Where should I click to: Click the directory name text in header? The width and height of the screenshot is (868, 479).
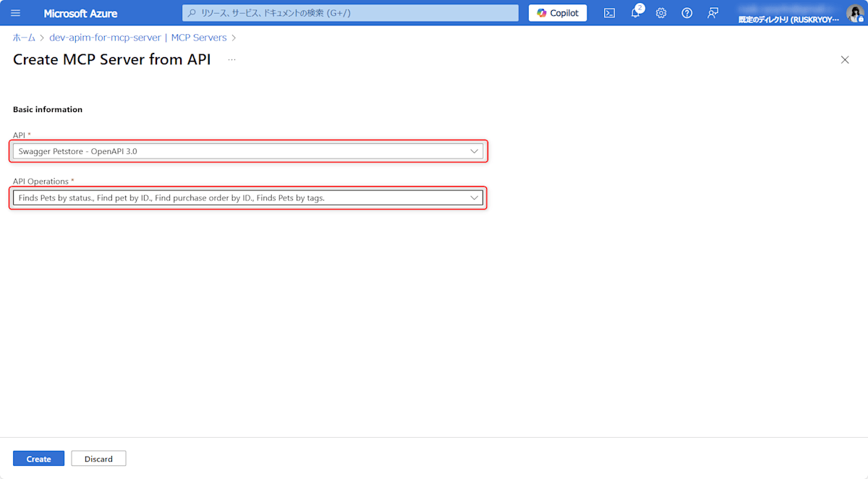[x=788, y=20]
